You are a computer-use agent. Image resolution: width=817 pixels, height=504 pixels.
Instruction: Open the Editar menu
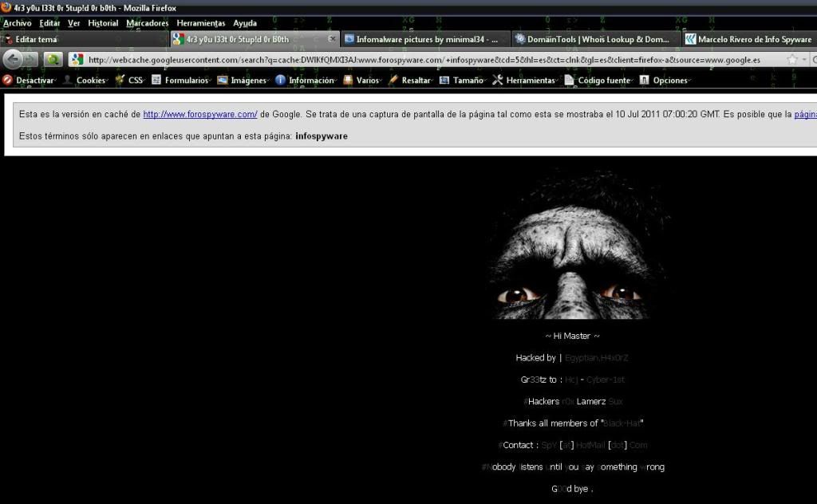click(49, 23)
